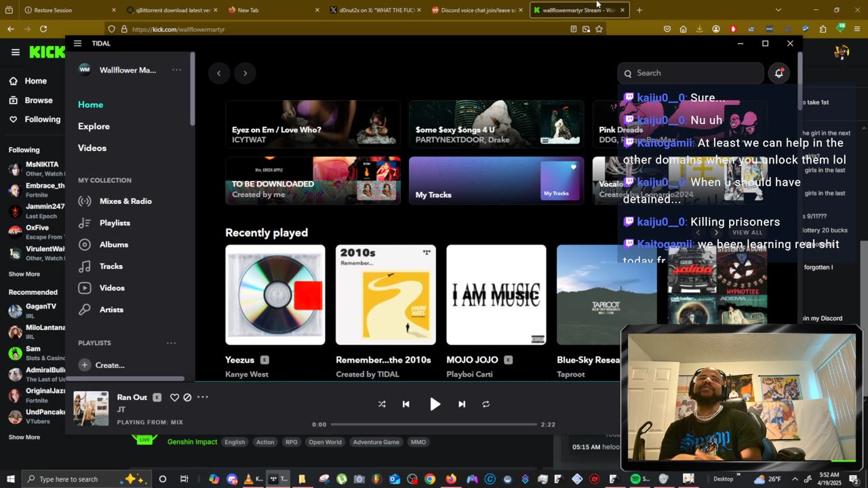Reload the browser page

click(x=43, y=29)
